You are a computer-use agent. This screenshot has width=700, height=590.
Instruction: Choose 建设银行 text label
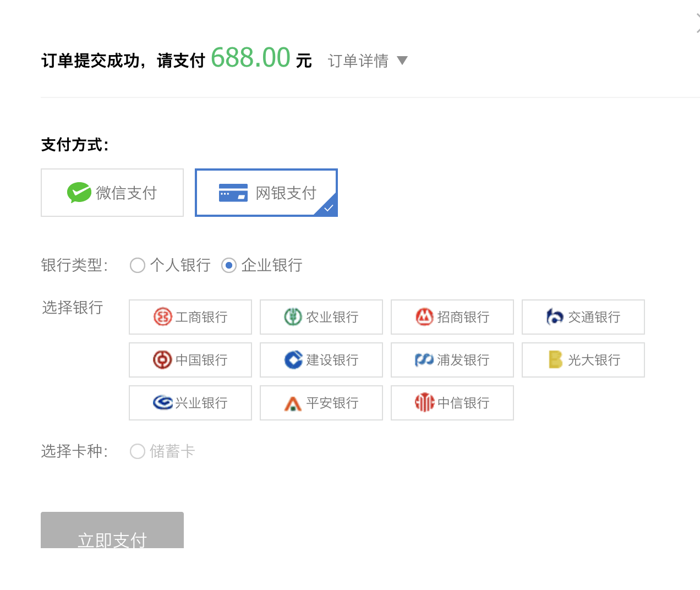[x=332, y=360]
